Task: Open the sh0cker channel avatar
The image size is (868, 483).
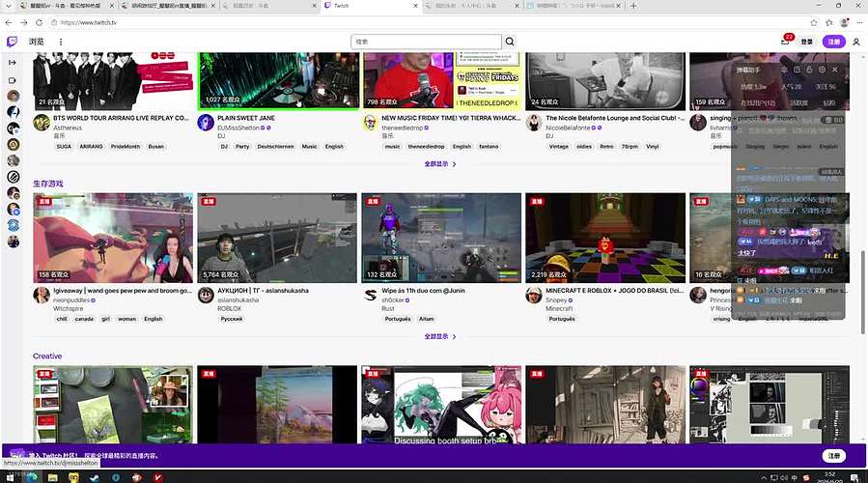Action: click(x=370, y=296)
